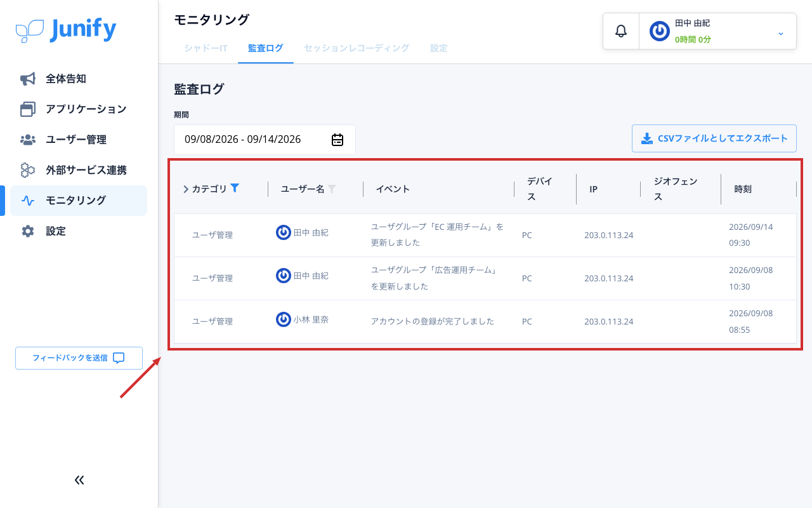Click 田中 由紀 avatar in header

point(660,31)
